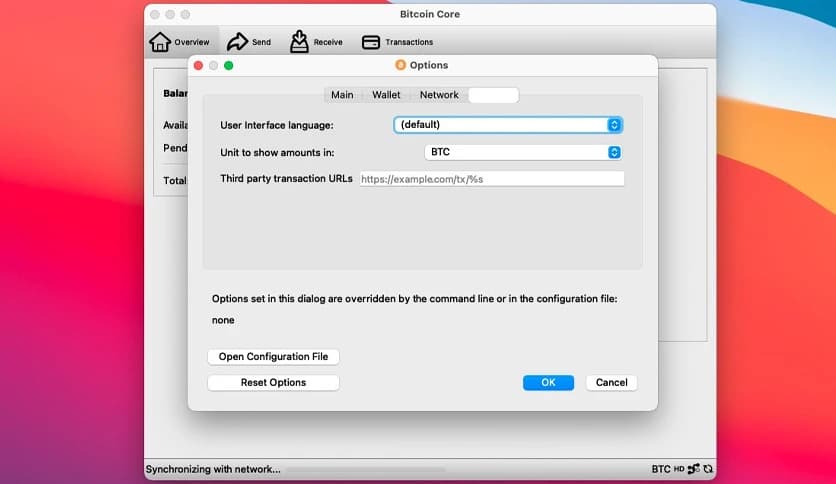Click the Send arrow icon
The width and height of the screenshot is (836, 484).
[237, 42]
